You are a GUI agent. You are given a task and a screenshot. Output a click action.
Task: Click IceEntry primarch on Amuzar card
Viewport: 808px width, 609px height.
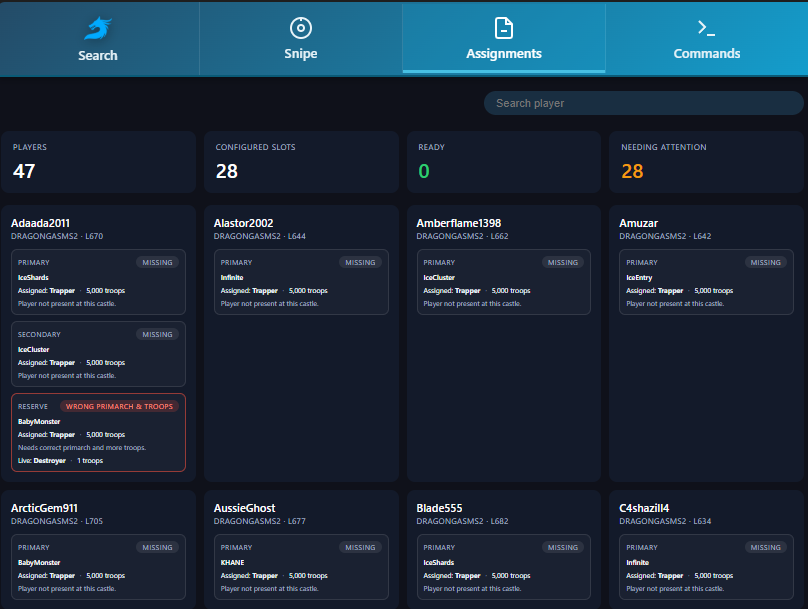coord(638,278)
